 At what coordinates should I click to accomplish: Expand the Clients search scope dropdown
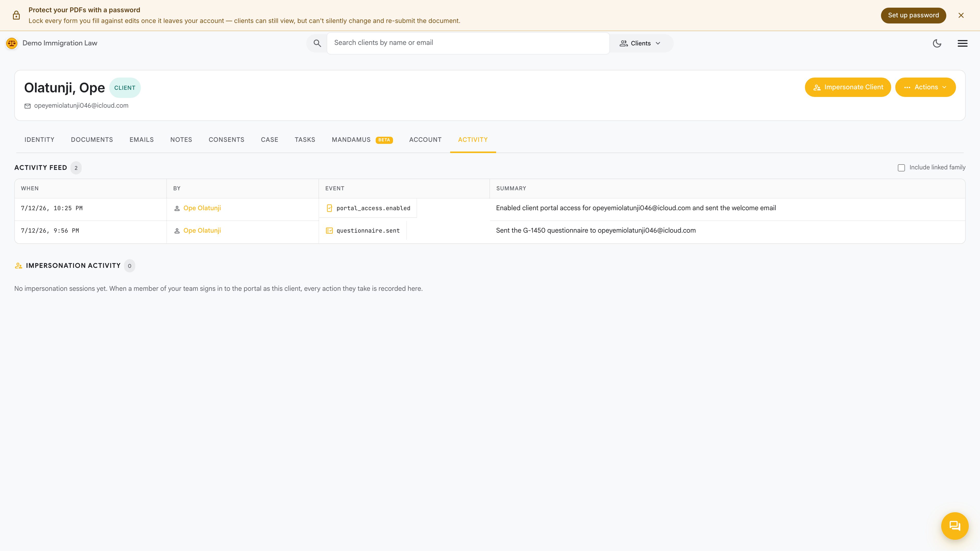(x=640, y=43)
